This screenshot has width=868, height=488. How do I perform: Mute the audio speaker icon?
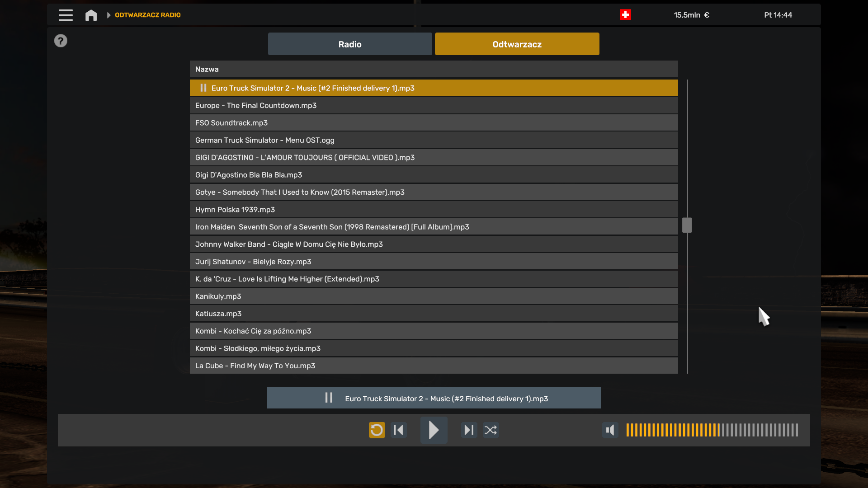point(610,430)
